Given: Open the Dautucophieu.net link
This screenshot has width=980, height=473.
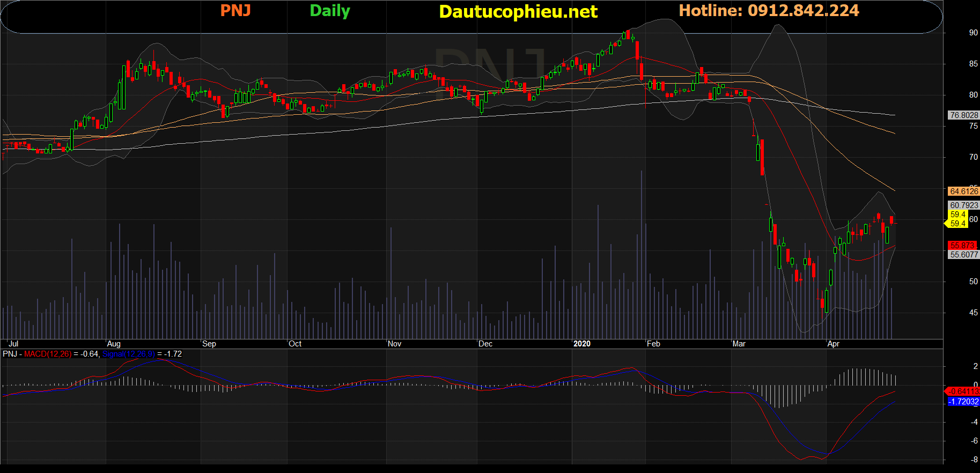Looking at the screenshot, I should (518, 12).
